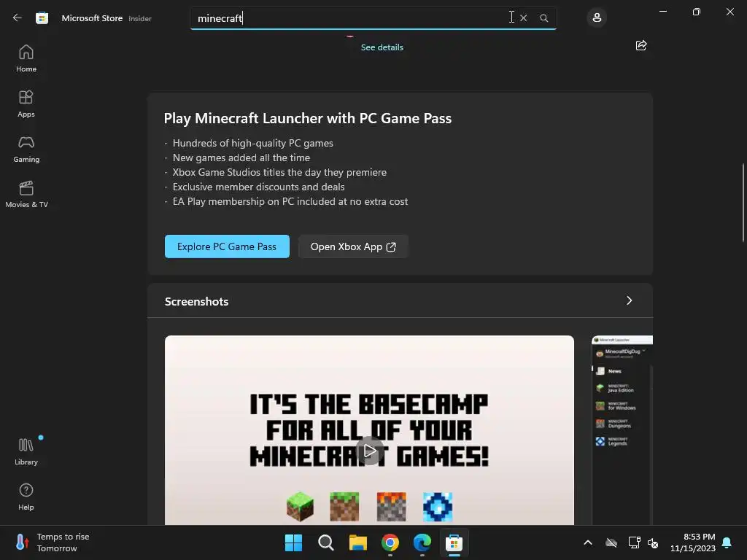Image resolution: width=747 pixels, height=560 pixels.
Task: Go back with the arrow icon
Action: click(x=18, y=17)
